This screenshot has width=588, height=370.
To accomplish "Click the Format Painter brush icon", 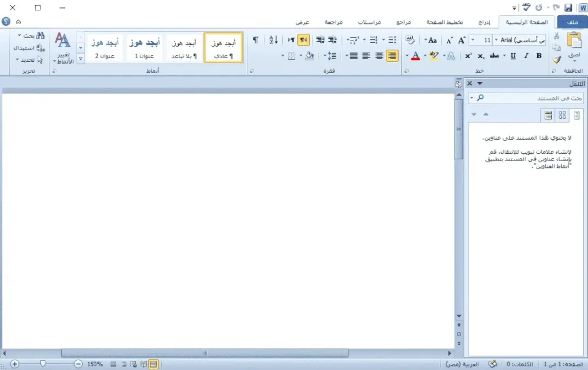I will 557,60.
